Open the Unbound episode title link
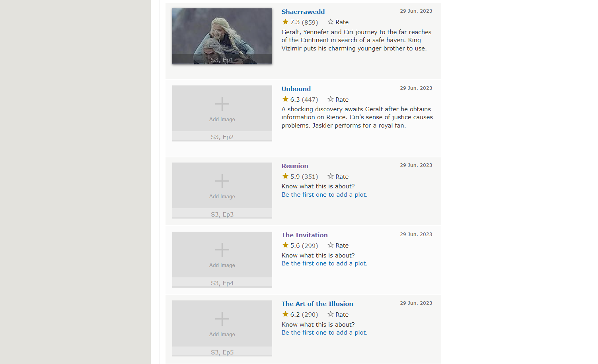The image size is (598, 364). click(296, 89)
